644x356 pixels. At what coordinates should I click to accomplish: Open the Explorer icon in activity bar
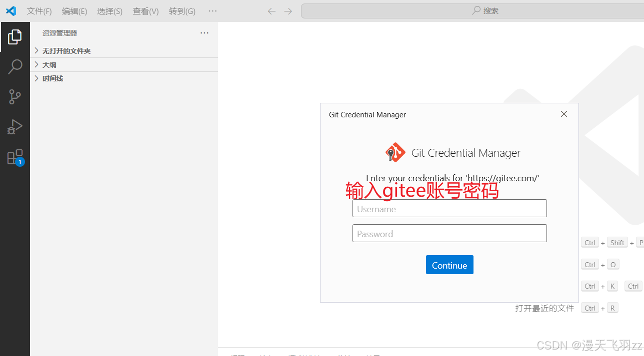click(x=14, y=36)
